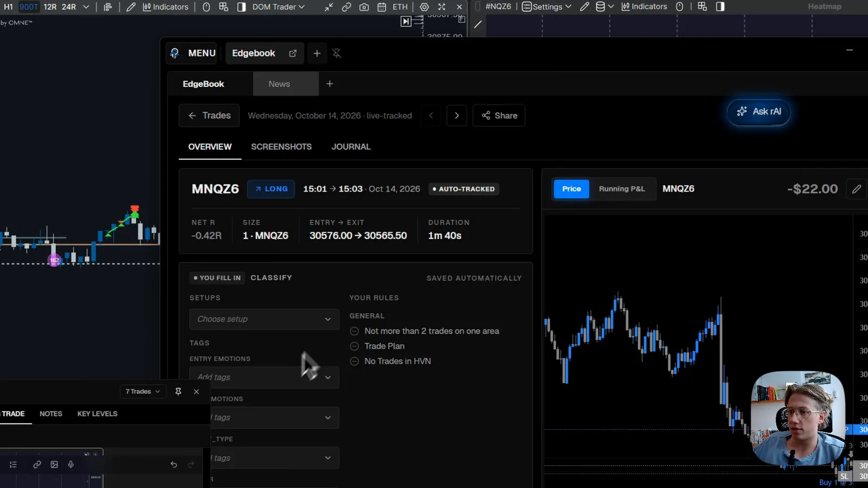Switch chart view to Running P&L
The height and width of the screenshot is (488, 868).
pyautogui.click(x=622, y=189)
